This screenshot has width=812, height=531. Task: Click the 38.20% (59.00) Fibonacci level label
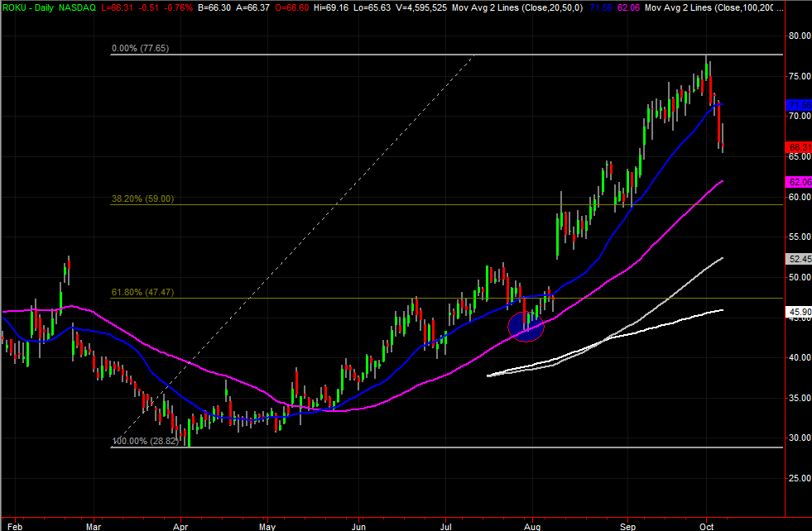[142, 199]
